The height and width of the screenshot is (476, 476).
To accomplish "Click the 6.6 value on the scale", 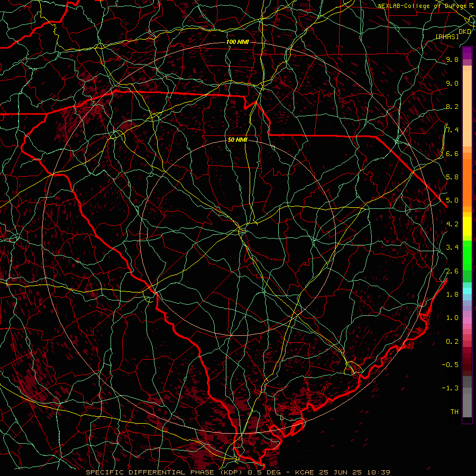I will coord(452,153).
